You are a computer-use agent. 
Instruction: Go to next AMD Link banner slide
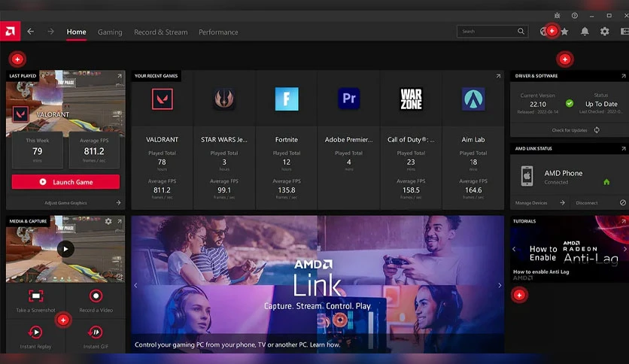500,286
